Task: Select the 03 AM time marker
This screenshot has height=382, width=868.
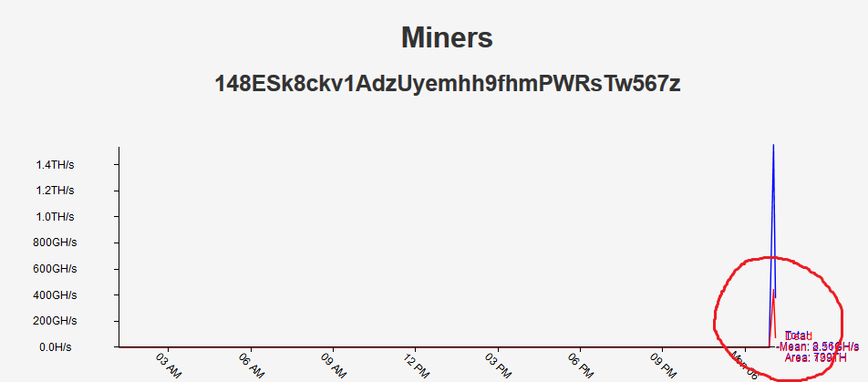Action: coord(169,366)
